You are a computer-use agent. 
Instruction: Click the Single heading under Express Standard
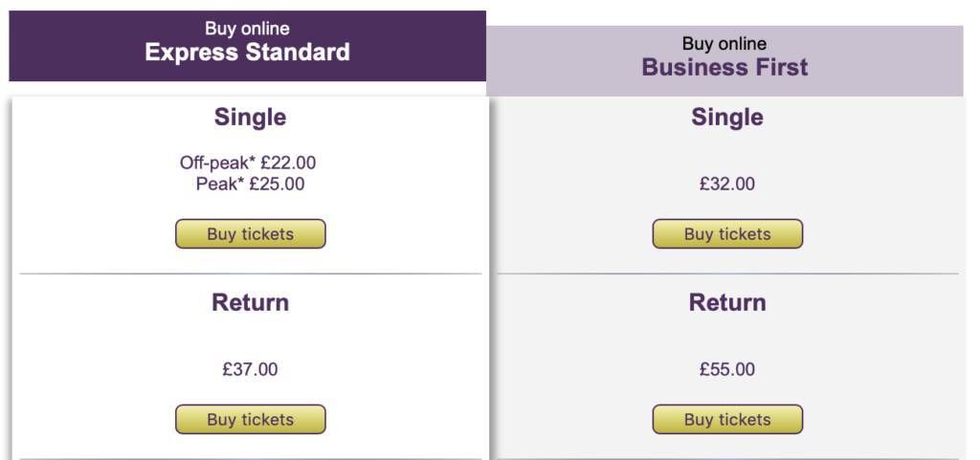coord(250,118)
